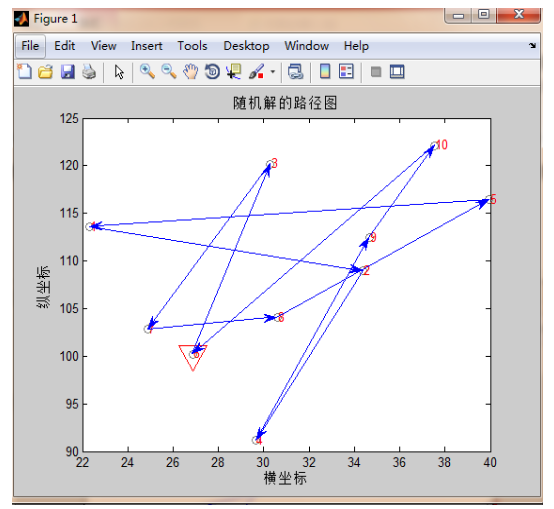Save the figure using floppy disk icon

tap(67, 72)
